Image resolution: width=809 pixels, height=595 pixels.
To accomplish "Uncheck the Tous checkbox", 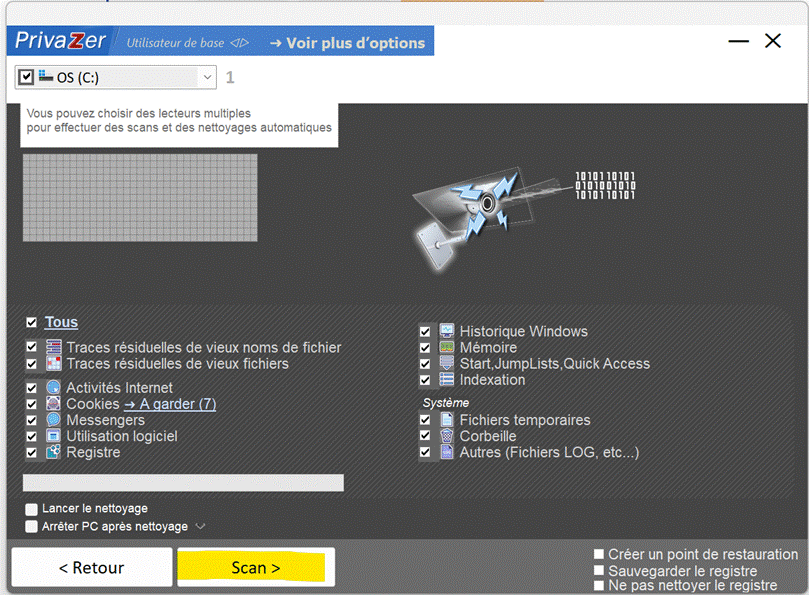I will click(x=31, y=323).
